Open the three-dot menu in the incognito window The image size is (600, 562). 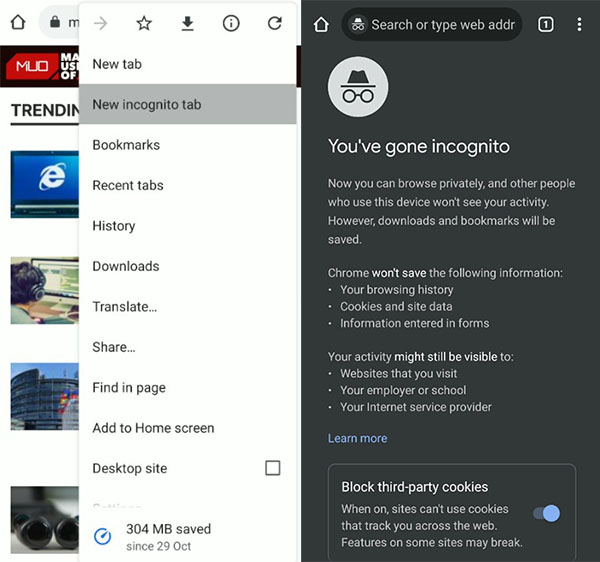tap(579, 24)
